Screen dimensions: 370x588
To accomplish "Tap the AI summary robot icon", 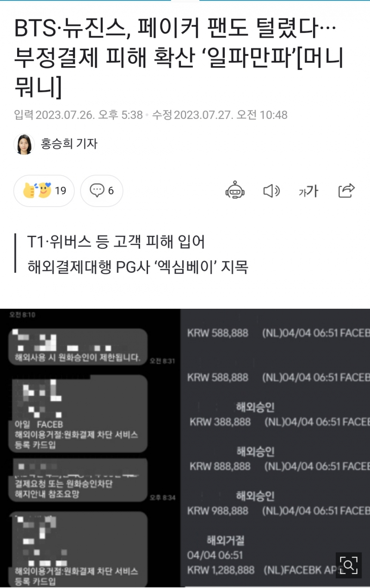I will pos(235,190).
